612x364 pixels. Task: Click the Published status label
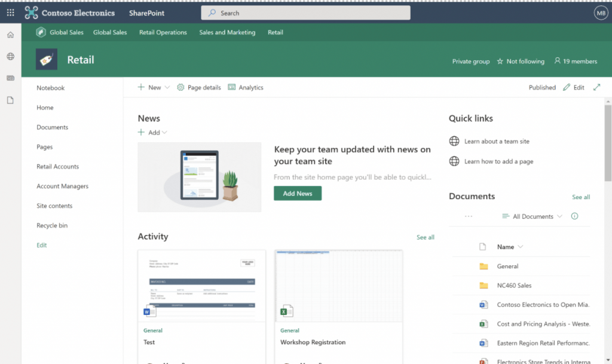coord(542,87)
